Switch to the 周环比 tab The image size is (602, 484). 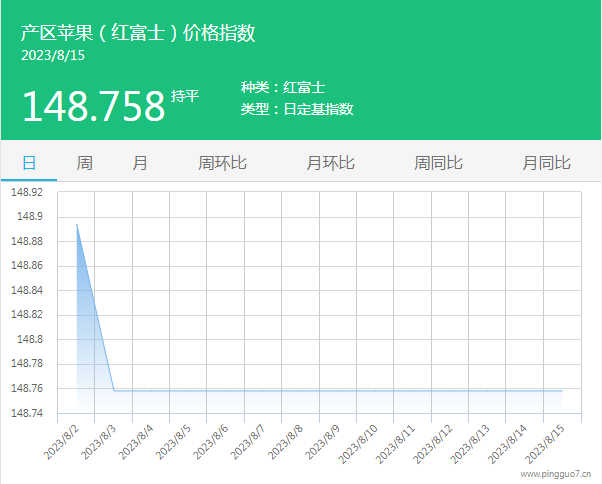coord(222,163)
